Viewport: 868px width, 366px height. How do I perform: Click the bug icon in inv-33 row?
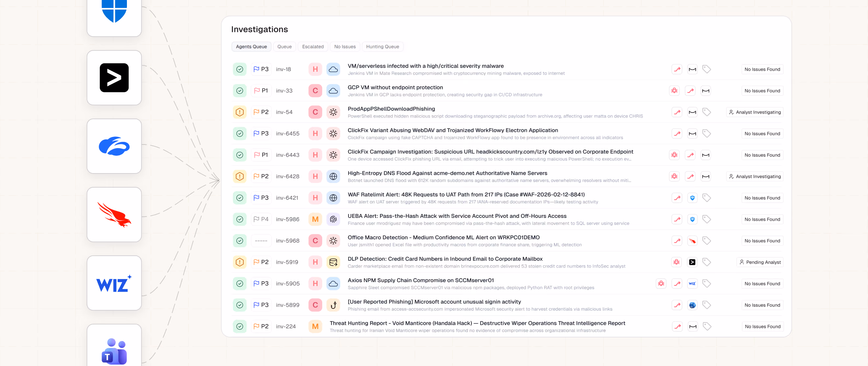[674, 91]
